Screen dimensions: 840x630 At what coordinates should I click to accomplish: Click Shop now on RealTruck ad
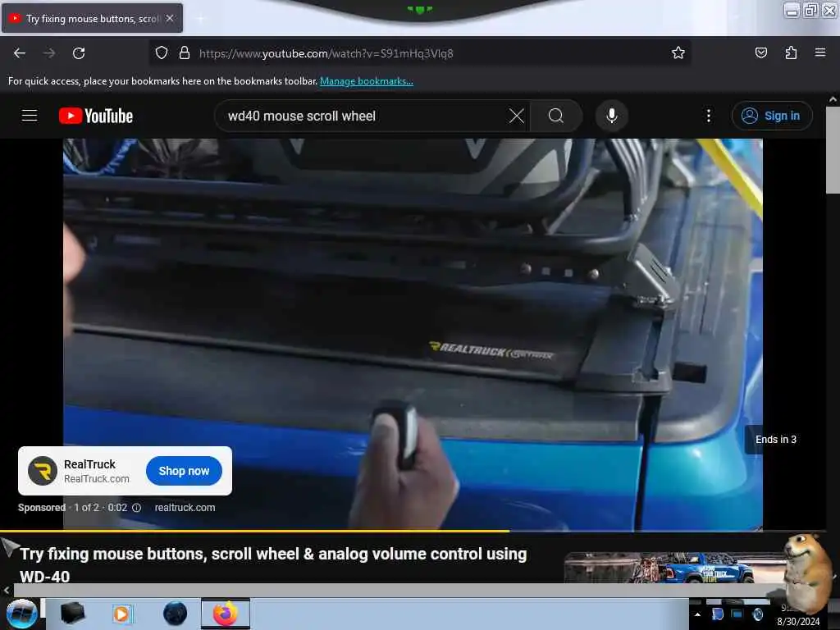[184, 471]
